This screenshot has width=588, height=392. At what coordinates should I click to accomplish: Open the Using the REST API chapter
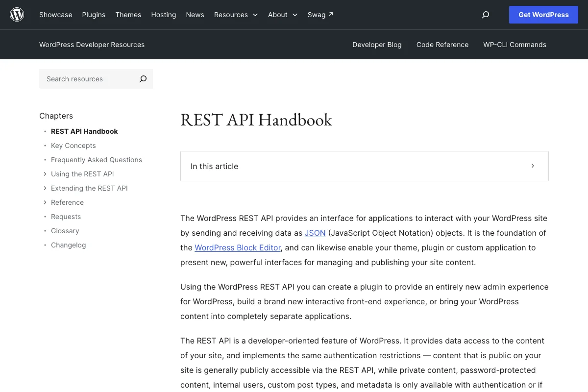(82, 174)
